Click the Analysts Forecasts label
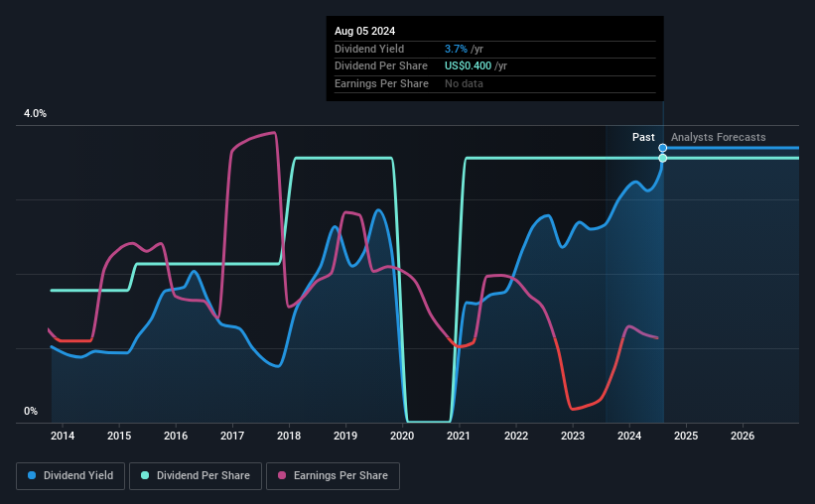 click(x=719, y=137)
